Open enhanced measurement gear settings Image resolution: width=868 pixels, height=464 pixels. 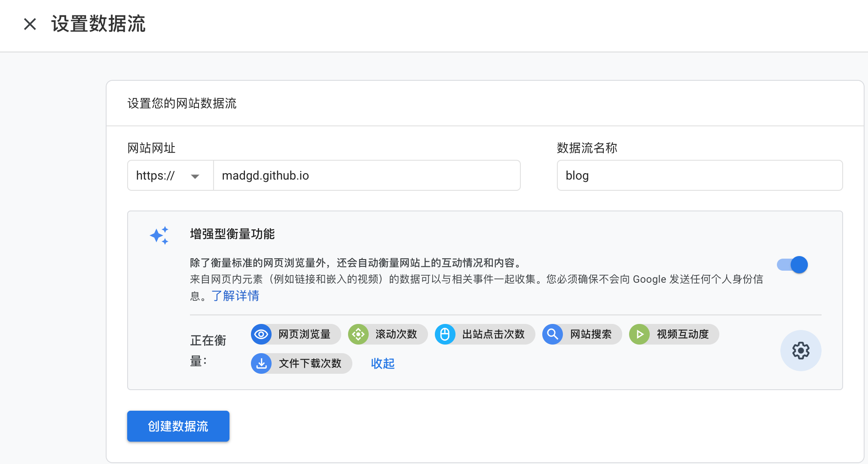801,351
